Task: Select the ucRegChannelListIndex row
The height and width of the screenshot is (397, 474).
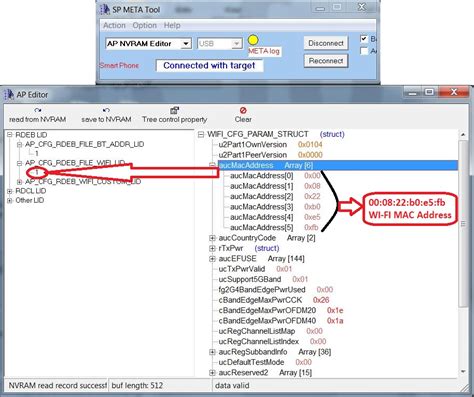Action: (272, 341)
